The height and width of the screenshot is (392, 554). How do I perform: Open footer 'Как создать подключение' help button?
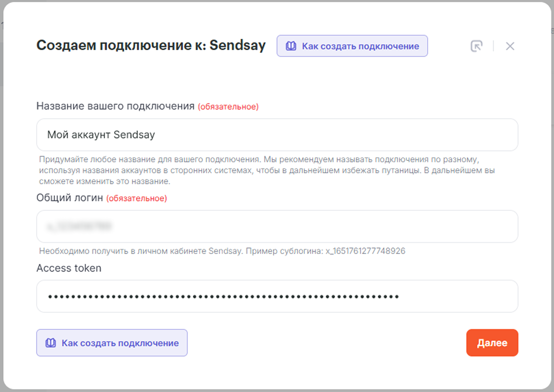click(x=120, y=343)
